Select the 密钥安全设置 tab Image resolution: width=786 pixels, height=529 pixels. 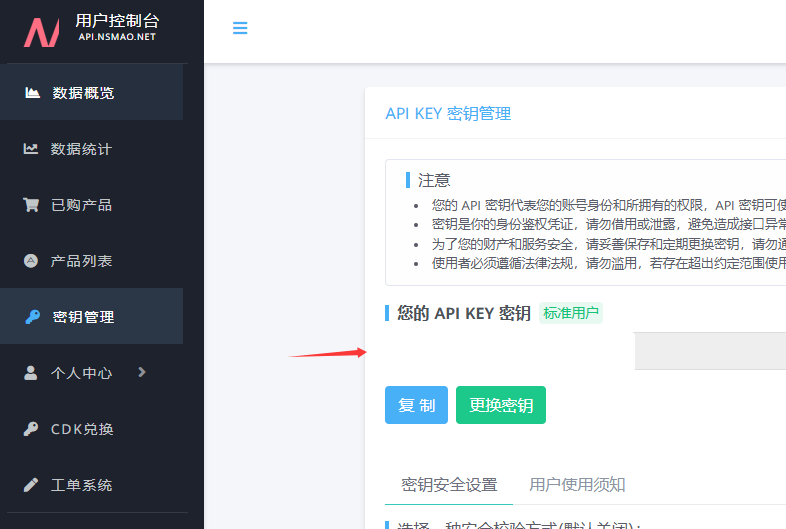point(449,485)
